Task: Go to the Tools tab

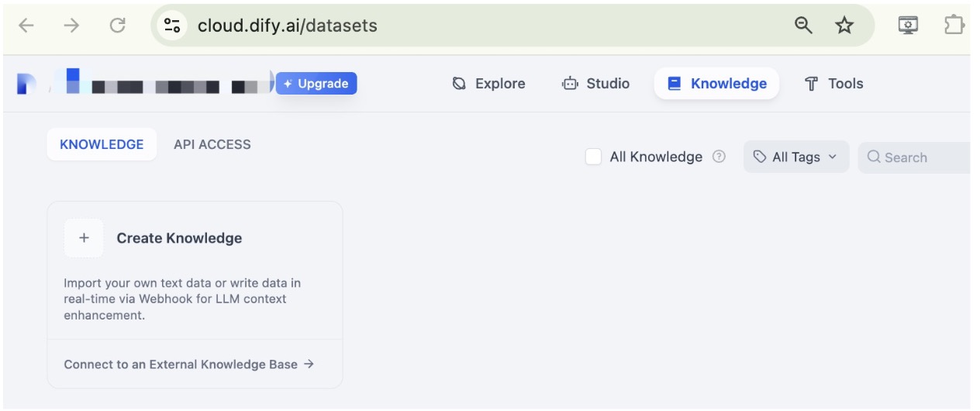Action: click(x=833, y=84)
